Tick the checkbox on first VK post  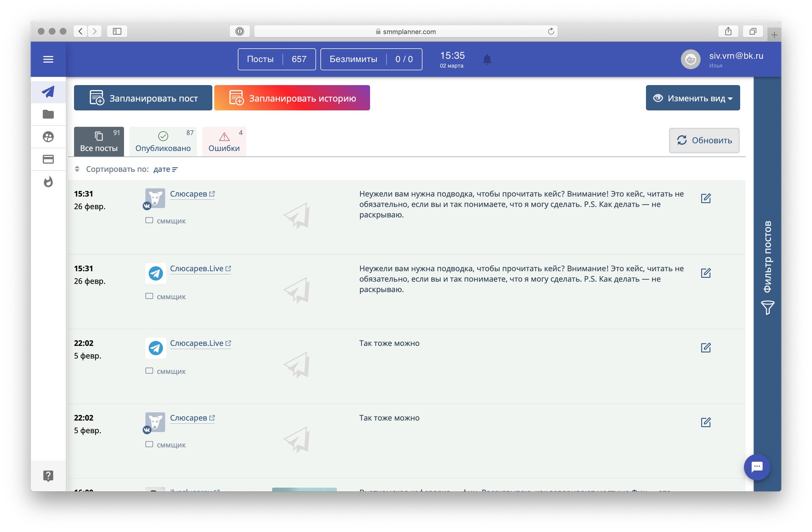[x=149, y=221]
